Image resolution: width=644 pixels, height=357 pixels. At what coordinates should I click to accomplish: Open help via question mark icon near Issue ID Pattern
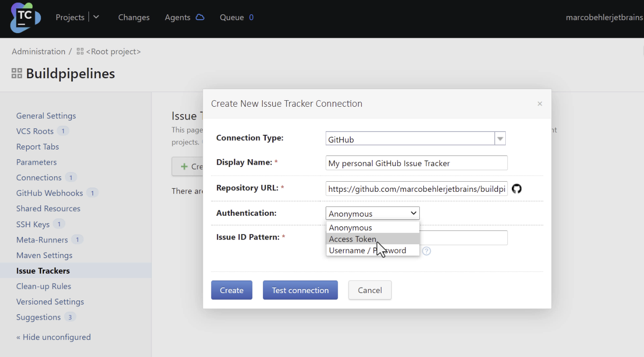click(426, 251)
